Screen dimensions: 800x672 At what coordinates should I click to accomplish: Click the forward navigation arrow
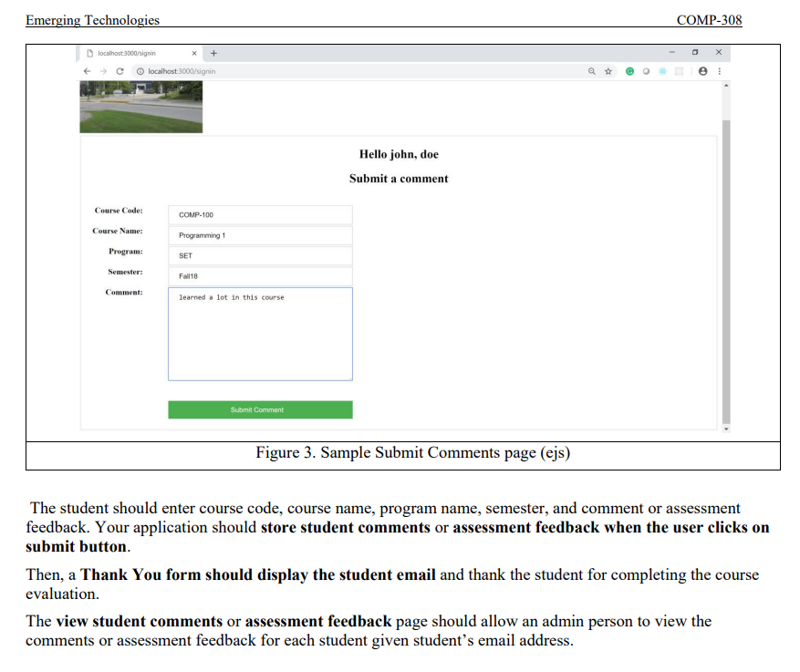pyautogui.click(x=102, y=71)
